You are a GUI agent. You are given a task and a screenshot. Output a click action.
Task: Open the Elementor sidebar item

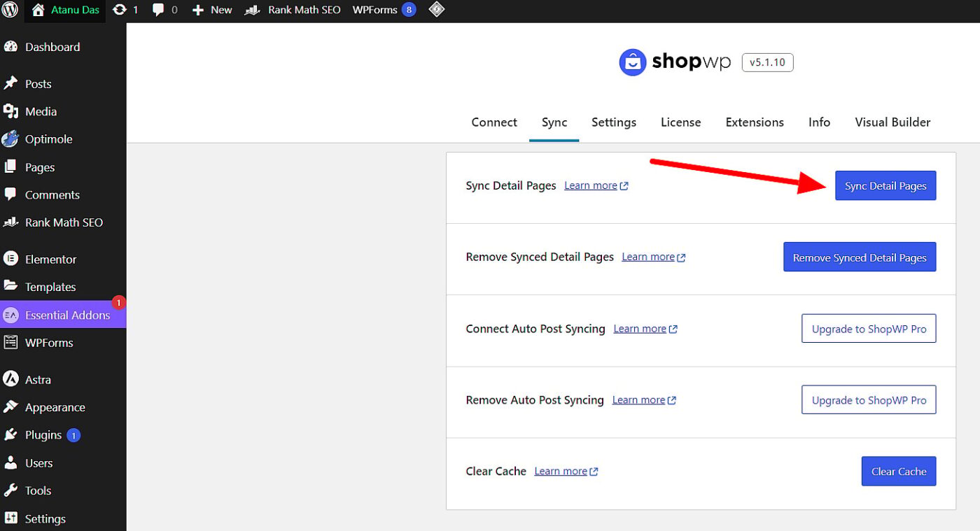click(63, 259)
